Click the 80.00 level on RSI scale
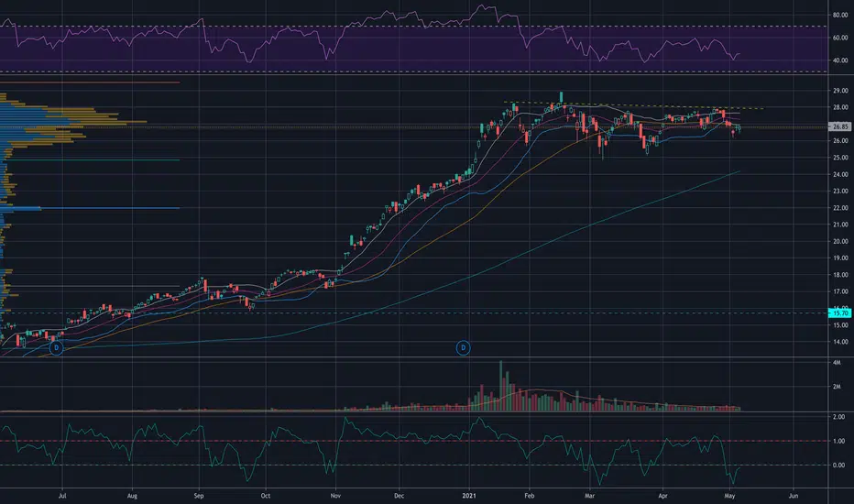This screenshot has height=504, width=854. (x=840, y=16)
